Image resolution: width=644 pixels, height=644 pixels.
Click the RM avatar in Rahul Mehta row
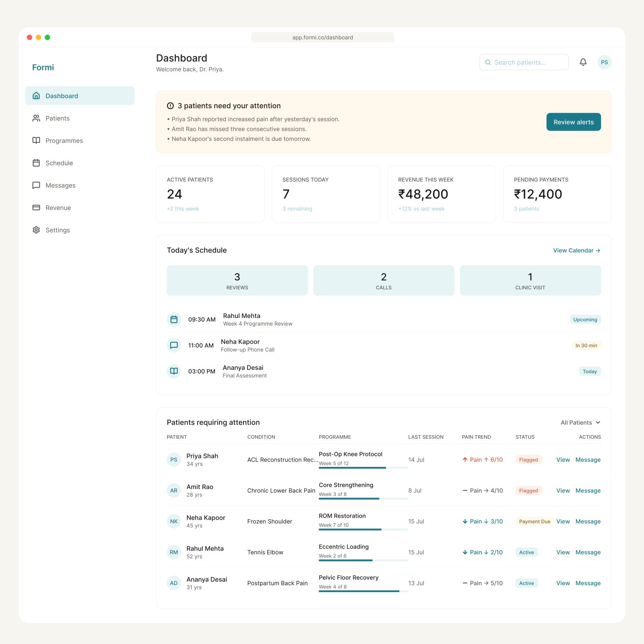point(174,552)
